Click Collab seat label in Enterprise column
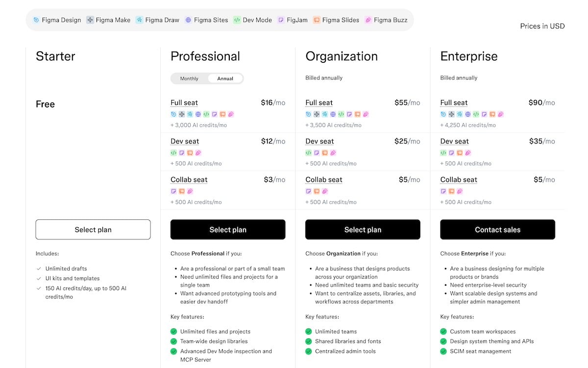Image resolution: width=588 pixels, height=368 pixels. tap(459, 180)
